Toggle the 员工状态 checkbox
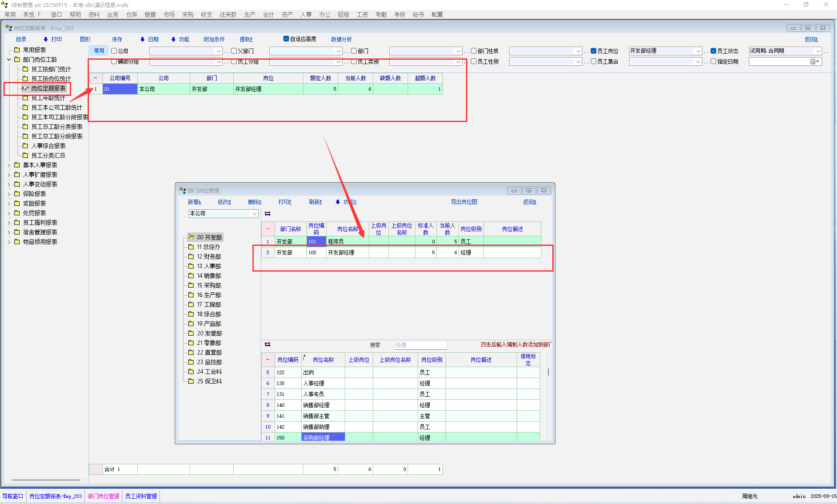The width and height of the screenshot is (837, 504). pos(713,51)
